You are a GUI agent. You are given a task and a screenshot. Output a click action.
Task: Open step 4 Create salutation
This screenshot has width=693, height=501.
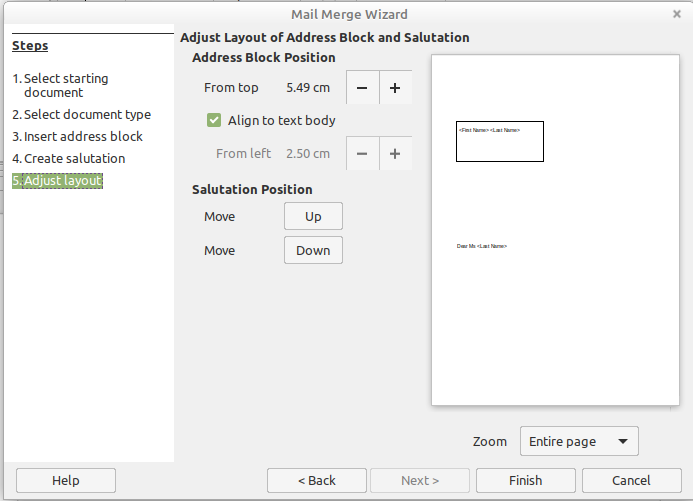(69, 159)
